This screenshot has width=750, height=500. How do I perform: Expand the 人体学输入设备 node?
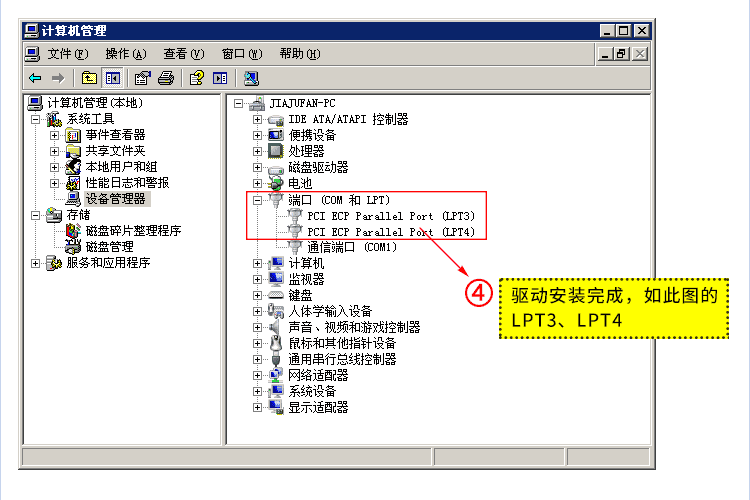[257, 311]
